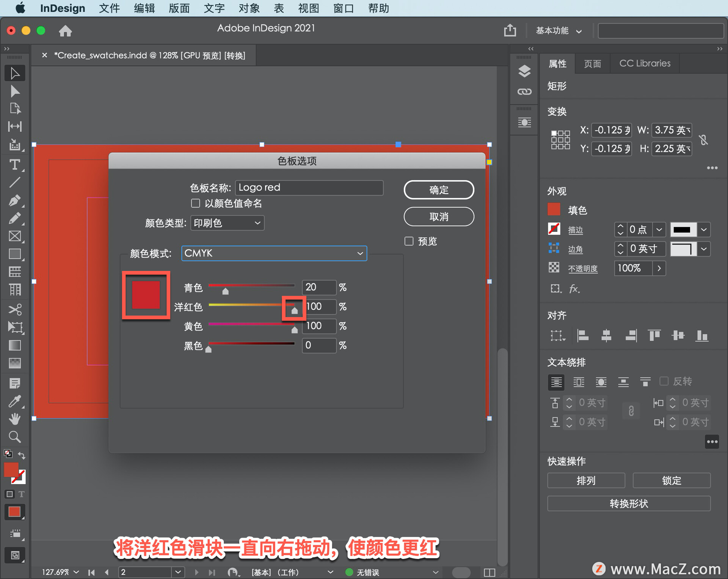Pick the Eyedropper tool
The image size is (728, 579).
click(x=14, y=401)
